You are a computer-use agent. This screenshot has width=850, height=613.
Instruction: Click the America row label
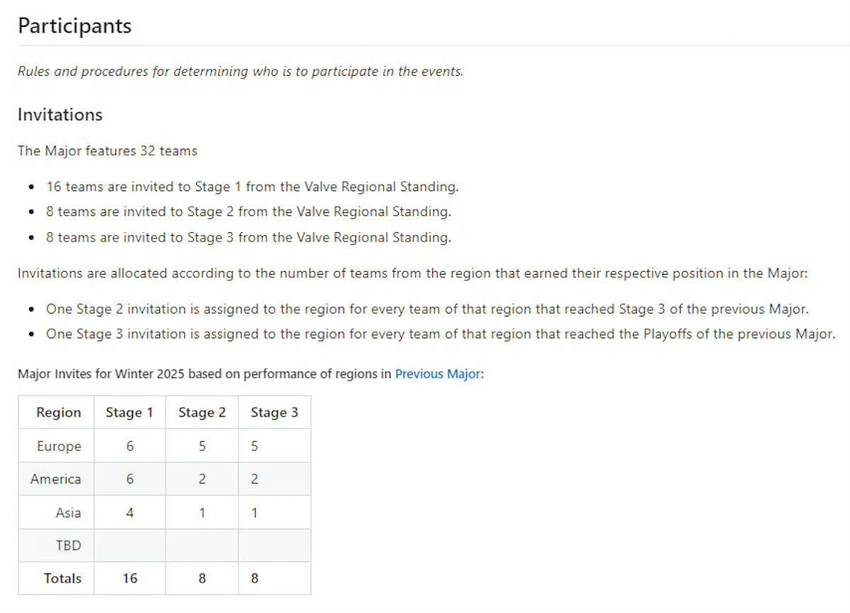tap(56, 479)
